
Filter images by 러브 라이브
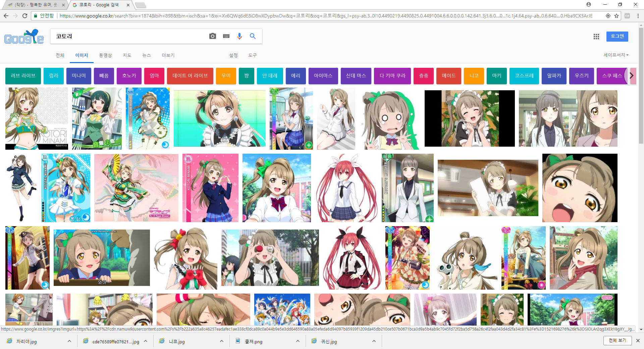23,76
